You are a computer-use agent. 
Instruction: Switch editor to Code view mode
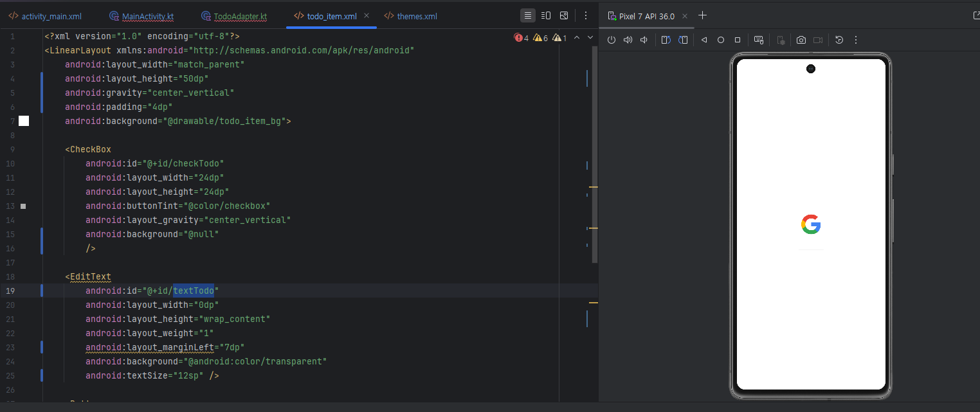[527, 15]
